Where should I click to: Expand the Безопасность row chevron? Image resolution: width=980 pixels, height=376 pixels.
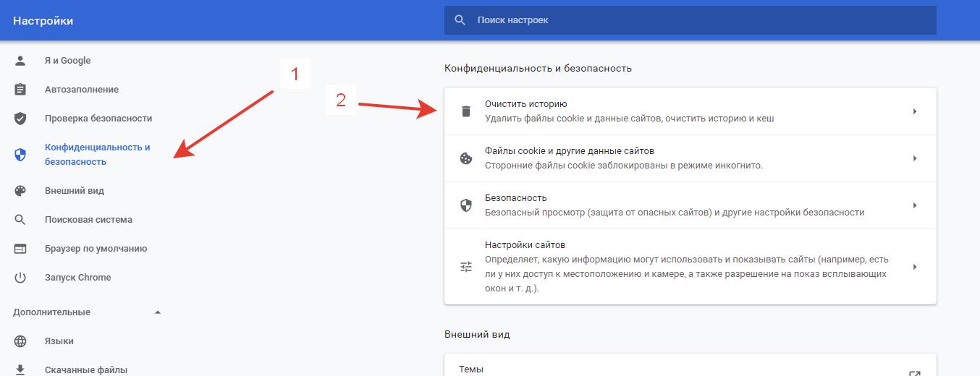(x=915, y=205)
